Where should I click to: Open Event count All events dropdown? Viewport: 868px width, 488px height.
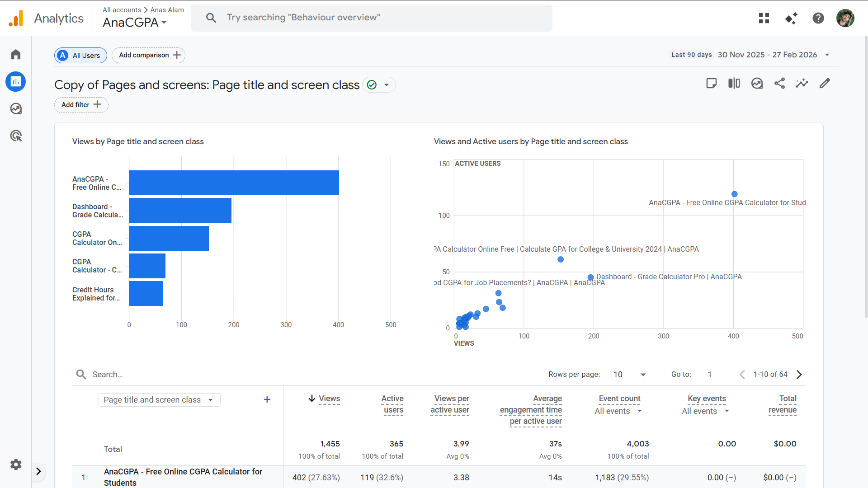[618, 411]
